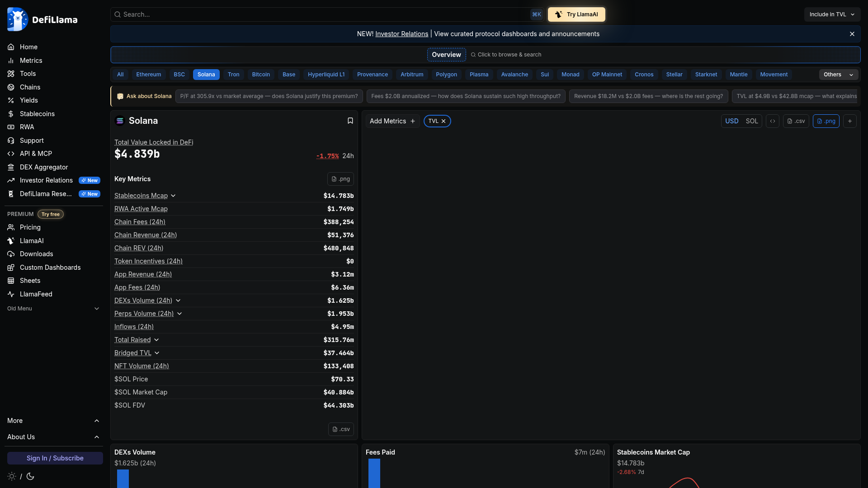Collapse the More section
This screenshot has height=488, width=868.
(53, 421)
